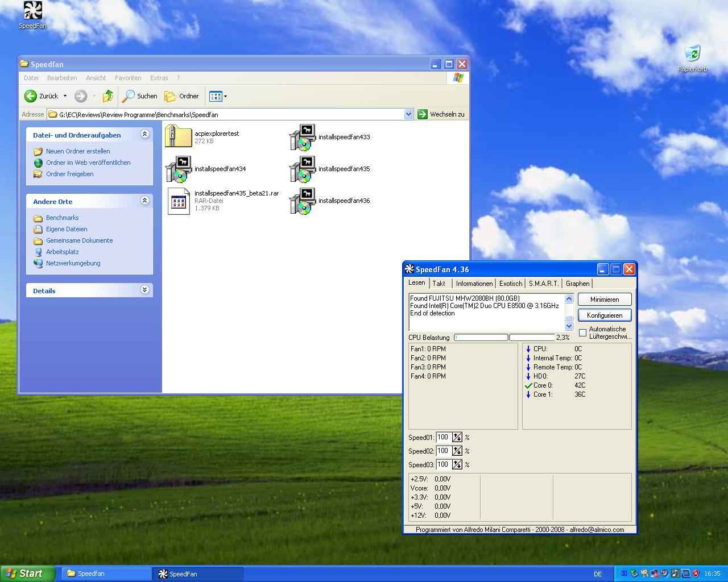The image size is (728, 582).
Task: Open the Ansicht menu
Action: [x=96, y=78]
